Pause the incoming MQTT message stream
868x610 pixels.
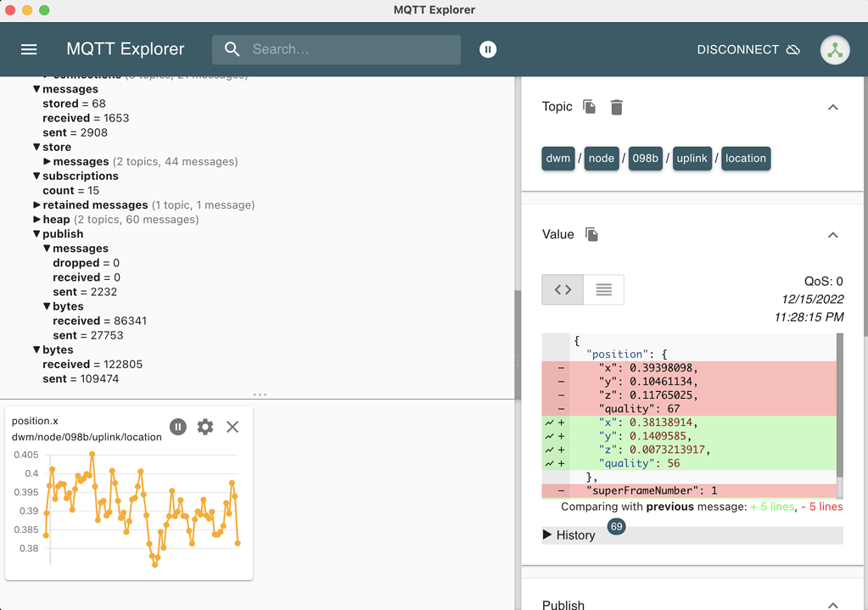click(x=488, y=49)
